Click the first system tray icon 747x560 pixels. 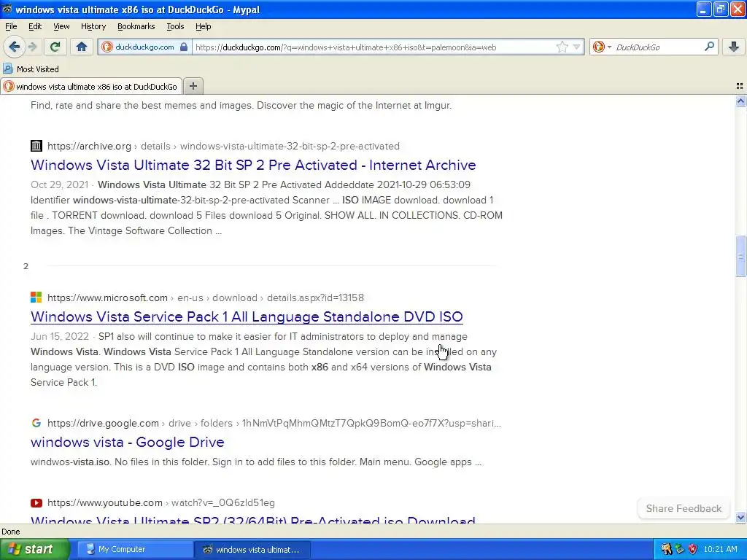[x=666, y=549]
